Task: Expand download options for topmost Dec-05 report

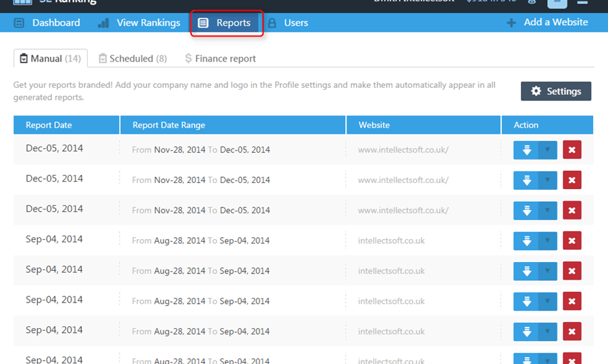Action: click(x=547, y=150)
